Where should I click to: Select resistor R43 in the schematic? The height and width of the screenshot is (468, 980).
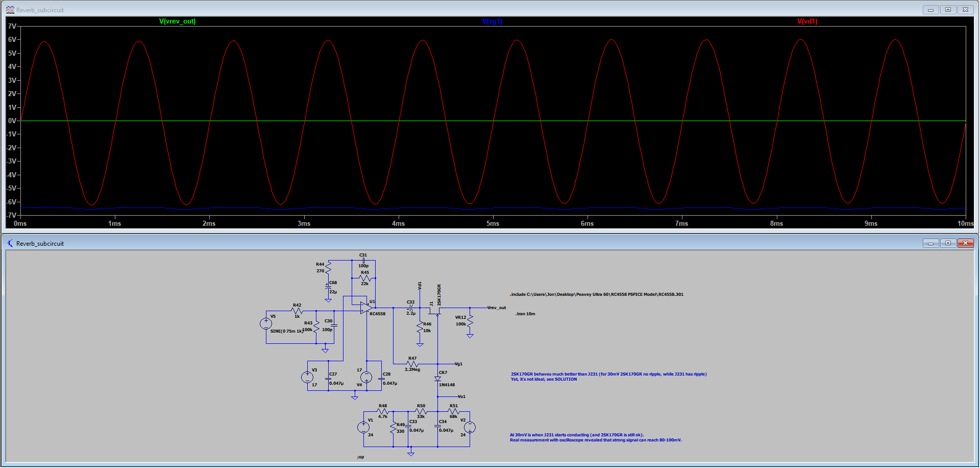316,327
